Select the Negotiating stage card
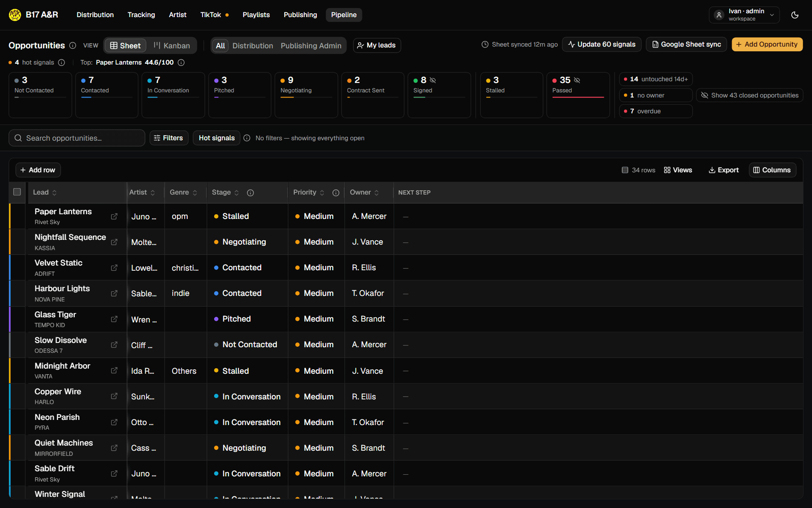 coord(306,95)
